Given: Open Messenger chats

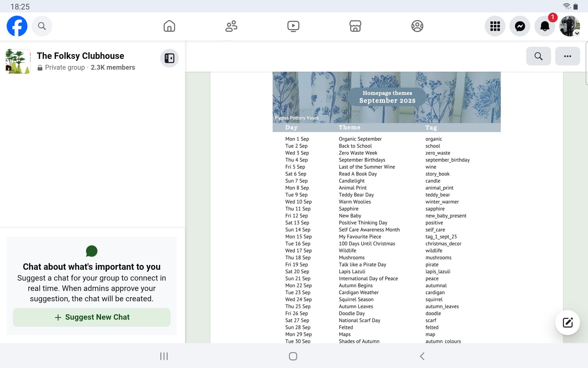Looking at the screenshot, I should pyautogui.click(x=520, y=26).
